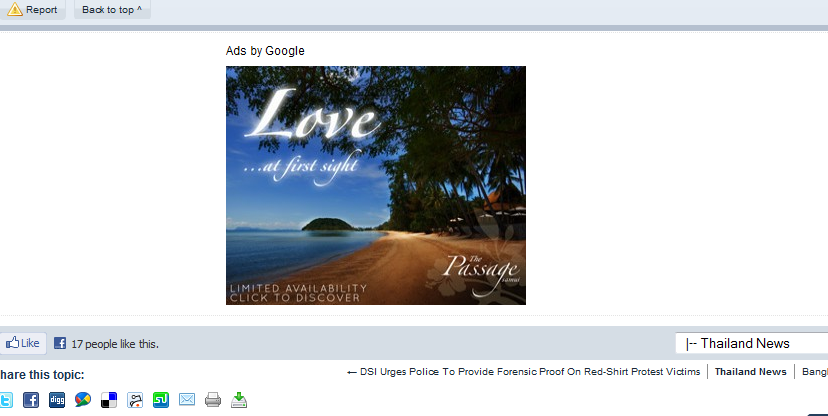Click the Ads by Google label
The width and height of the screenshot is (828, 416).
[265, 51]
